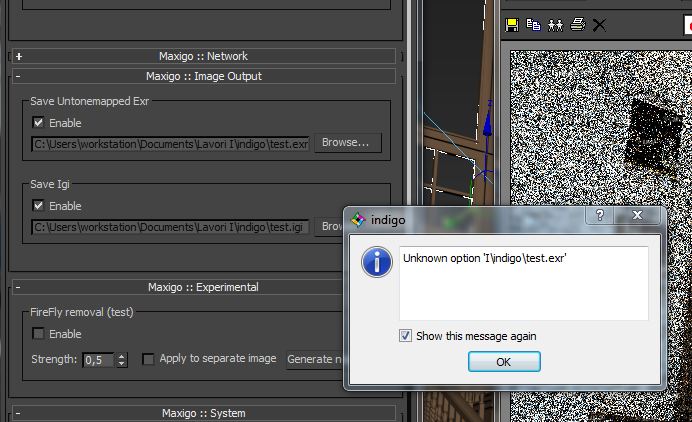This screenshot has width=692, height=422.
Task: Click the clone render window icon
Action: (555, 24)
